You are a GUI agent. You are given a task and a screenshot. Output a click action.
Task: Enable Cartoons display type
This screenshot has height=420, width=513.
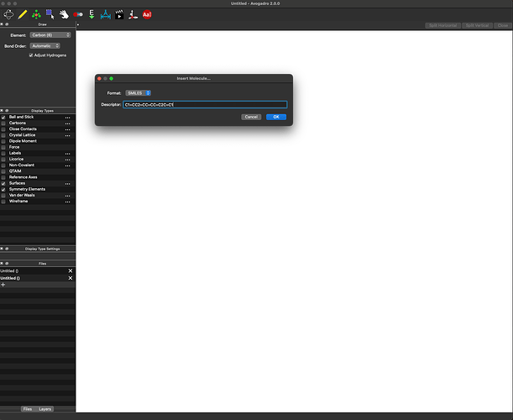coord(3,123)
